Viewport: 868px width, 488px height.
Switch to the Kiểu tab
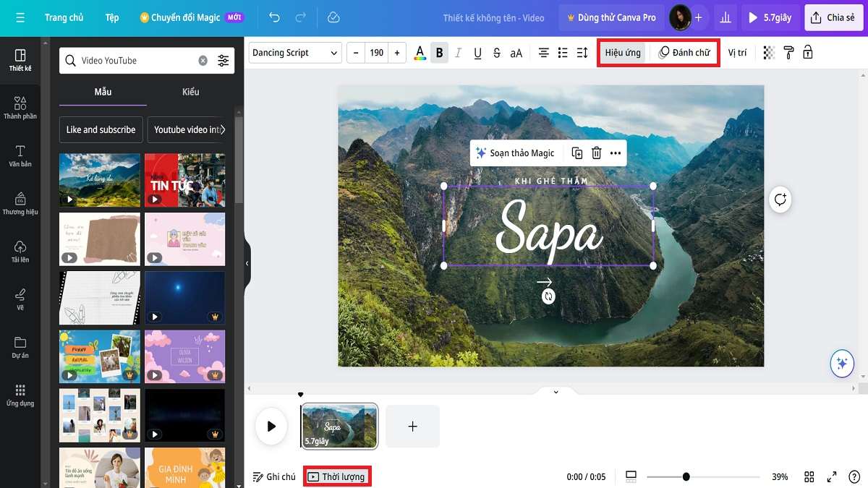click(x=191, y=92)
